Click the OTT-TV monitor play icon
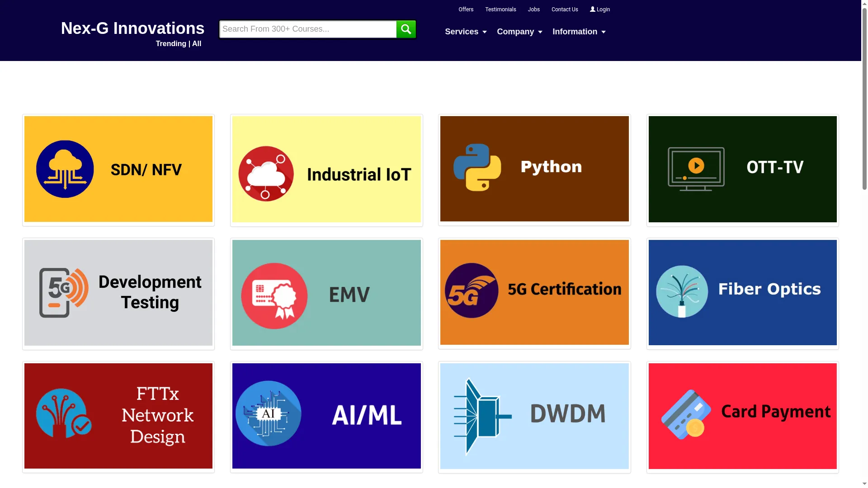The image size is (868, 488). pos(696,169)
